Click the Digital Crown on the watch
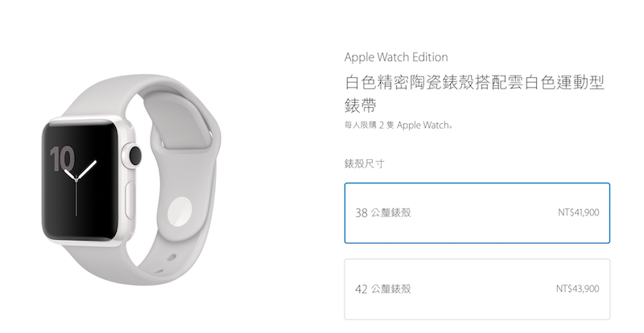644x333 pixels. [134, 155]
